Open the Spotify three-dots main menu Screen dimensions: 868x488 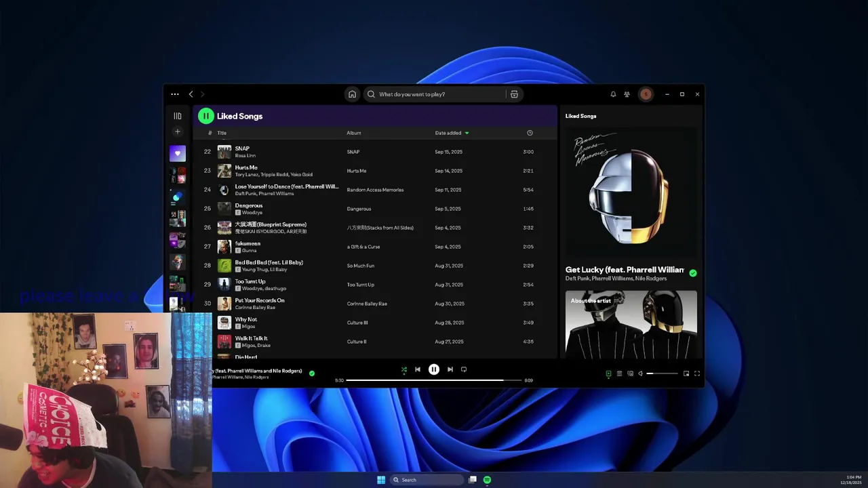pos(175,94)
